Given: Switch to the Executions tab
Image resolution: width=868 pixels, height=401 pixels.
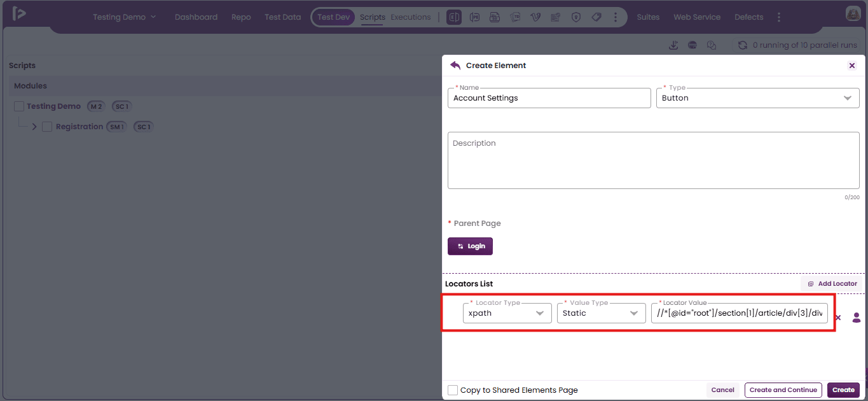Looking at the screenshot, I should pos(411,17).
